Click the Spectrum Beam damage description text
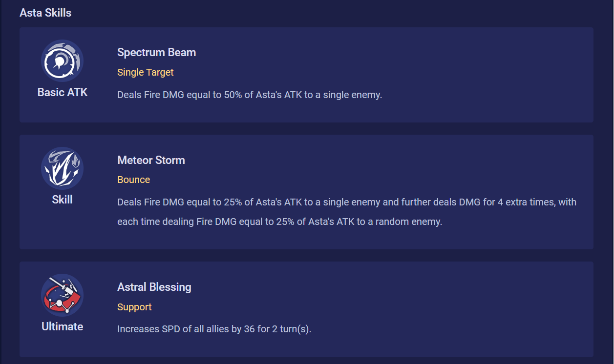Viewport: 614px width, 364px height. (250, 95)
